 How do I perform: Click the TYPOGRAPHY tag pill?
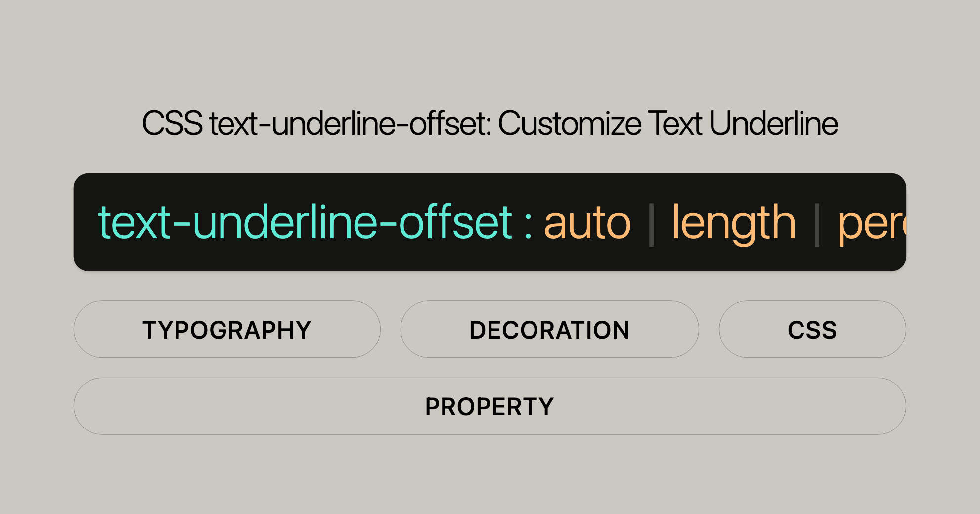(227, 330)
